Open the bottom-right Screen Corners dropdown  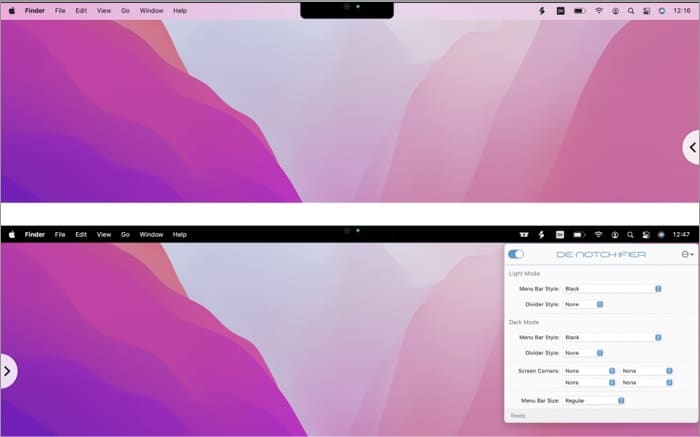click(647, 382)
